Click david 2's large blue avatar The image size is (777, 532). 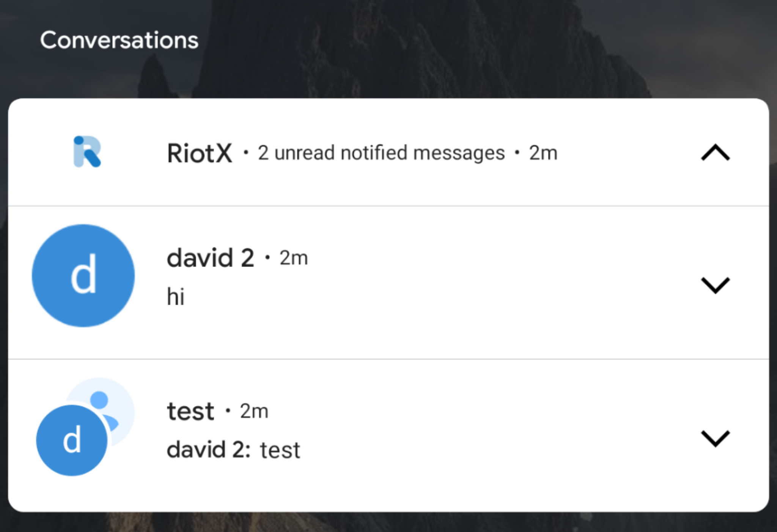pyautogui.click(x=83, y=276)
